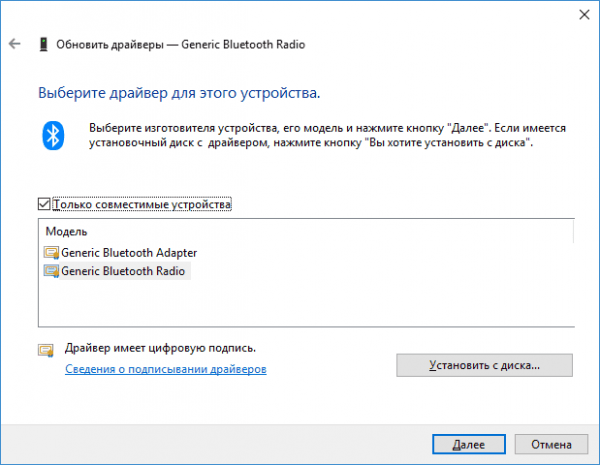Proceed with the Далее button

point(469,444)
